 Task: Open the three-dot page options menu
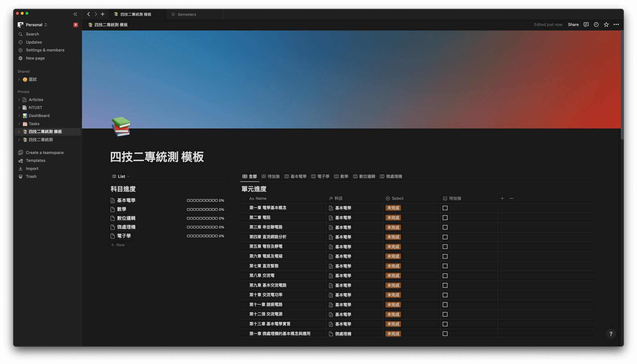point(616,25)
